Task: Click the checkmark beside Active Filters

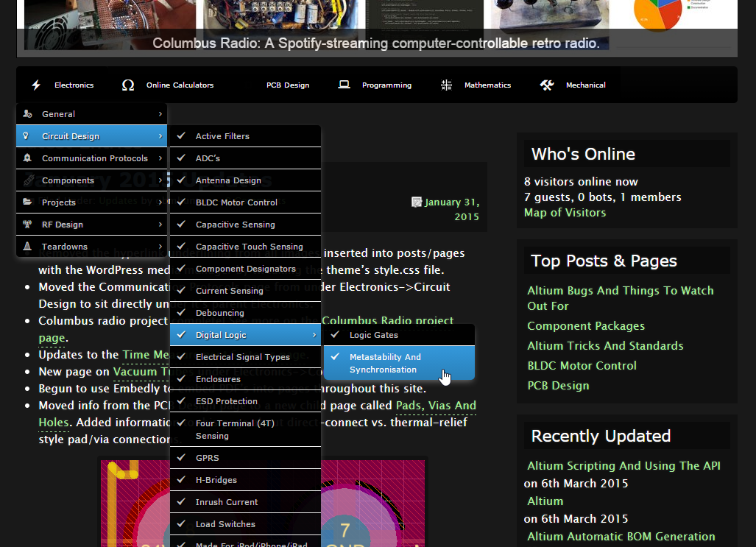Action: point(181,136)
